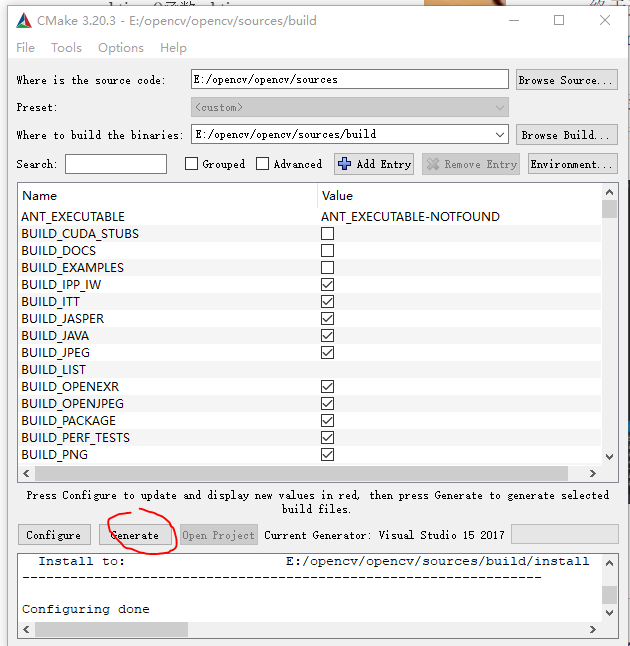Uncheck the BUILD_JASPER option
This screenshot has height=646, width=630.
[x=328, y=318]
